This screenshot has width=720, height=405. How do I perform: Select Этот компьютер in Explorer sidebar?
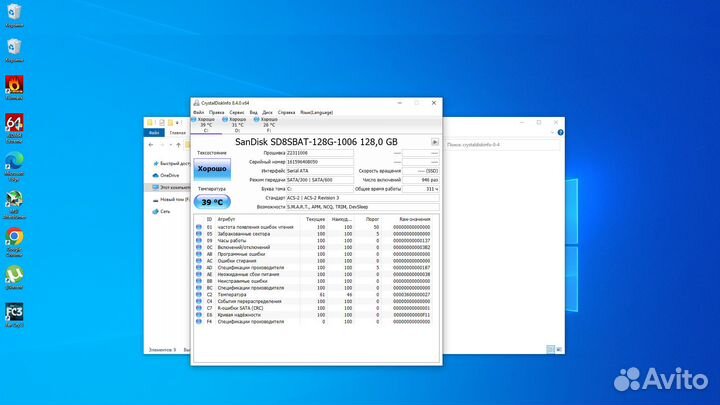(x=168, y=187)
